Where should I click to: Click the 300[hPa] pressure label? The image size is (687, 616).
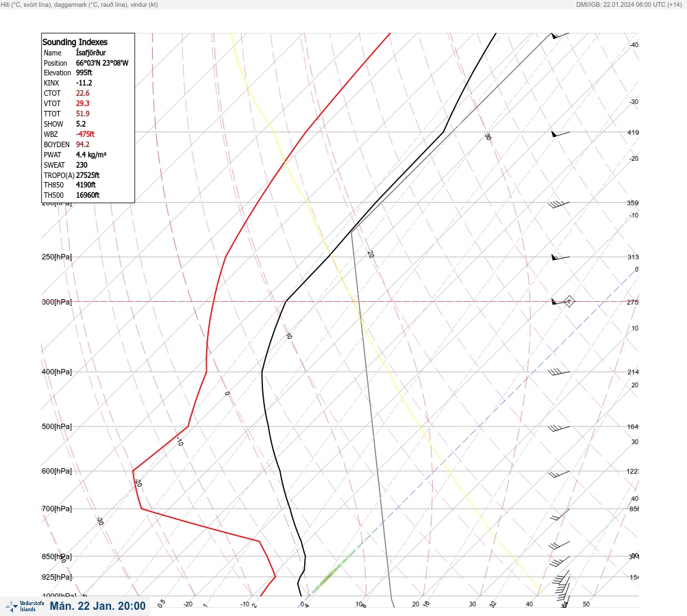57,302
